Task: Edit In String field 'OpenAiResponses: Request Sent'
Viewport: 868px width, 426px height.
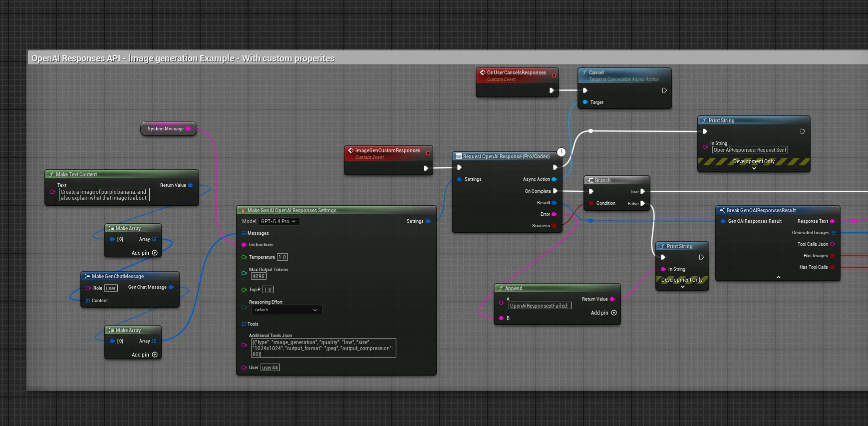Action: tap(750, 150)
